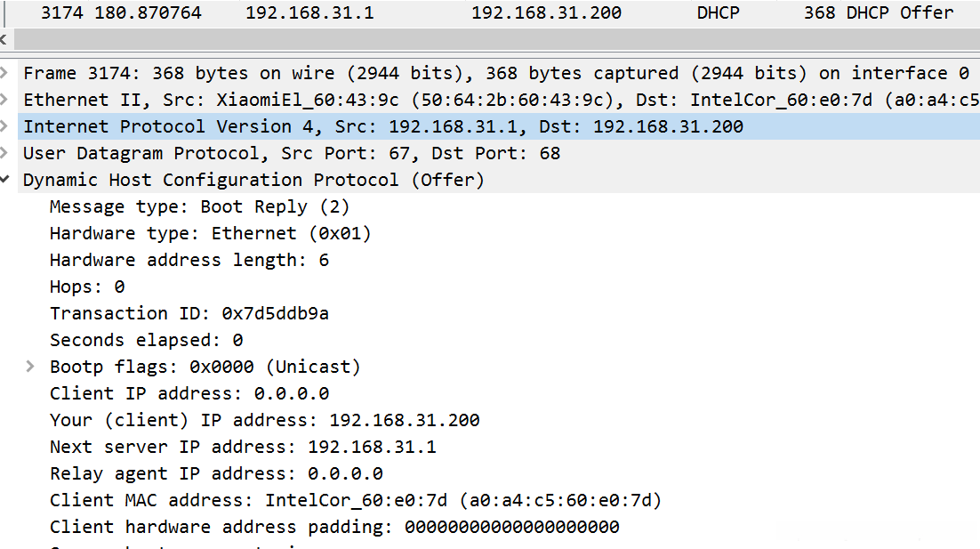Click the Client IP address 0.0.0.0 line
The image size is (980, 549).
click(189, 393)
